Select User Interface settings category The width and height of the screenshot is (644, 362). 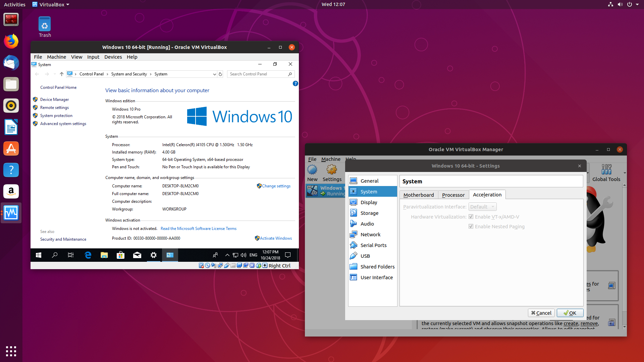pyautogui.click(x=372, y=277)
